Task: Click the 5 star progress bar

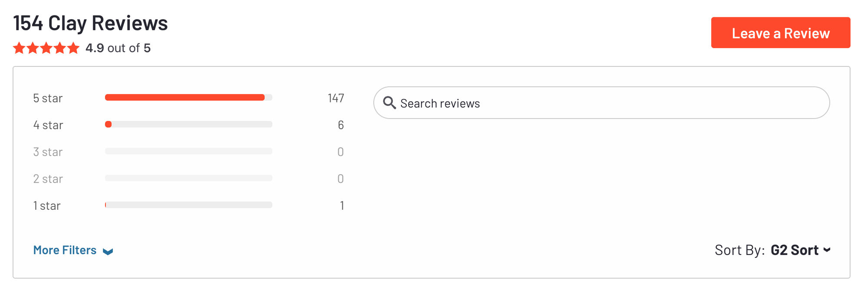Action: (188, 97)
